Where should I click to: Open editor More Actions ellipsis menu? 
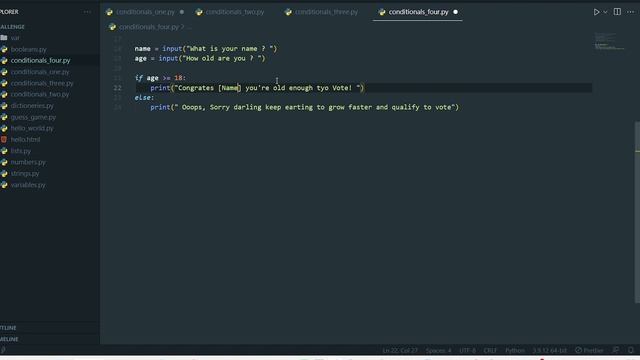click(631, 12)
